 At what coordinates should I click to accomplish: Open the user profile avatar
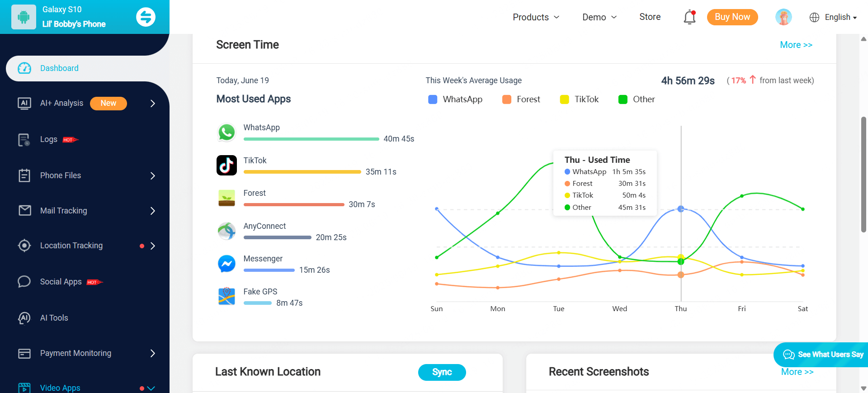point(783,17)
